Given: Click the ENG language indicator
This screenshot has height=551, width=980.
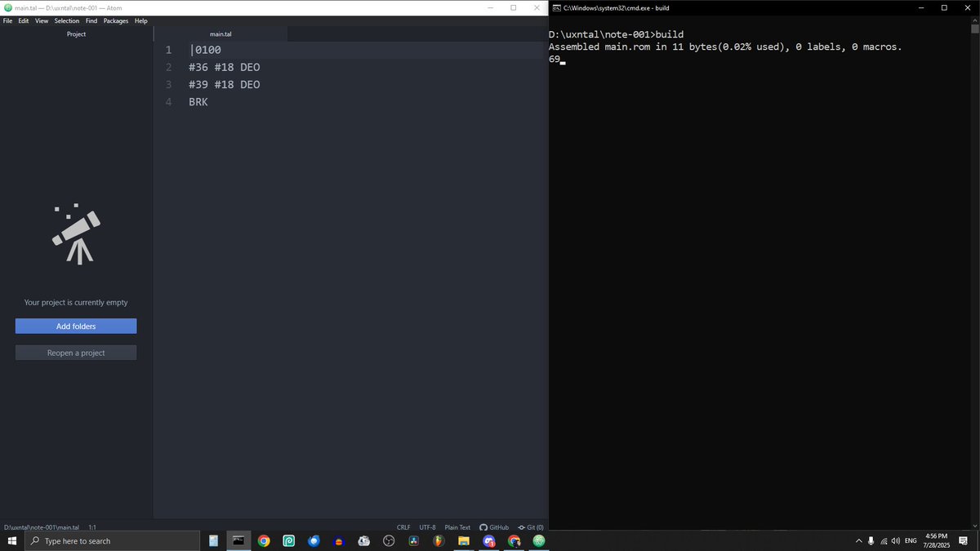Looking at the screenshot, I should (911, 540).
